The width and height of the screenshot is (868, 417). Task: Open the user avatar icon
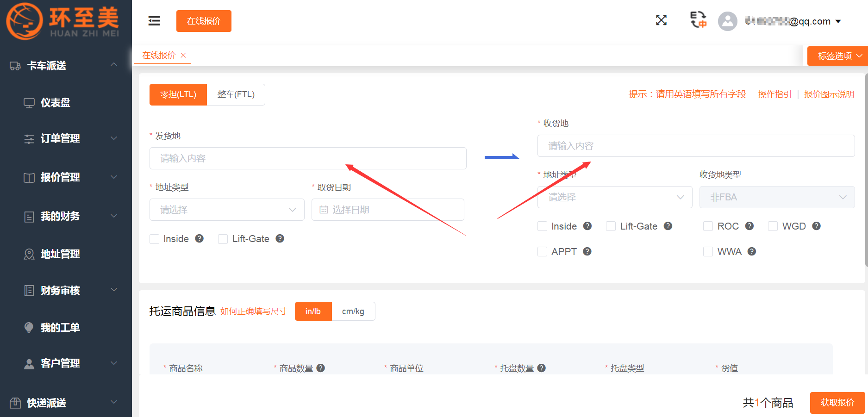(x=727, y=21)
